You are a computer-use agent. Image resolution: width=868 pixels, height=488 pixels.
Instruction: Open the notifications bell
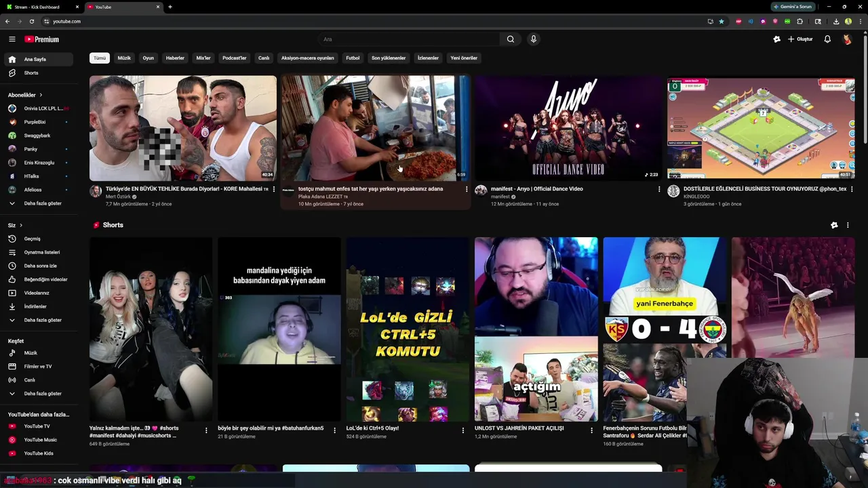(827, 39)
